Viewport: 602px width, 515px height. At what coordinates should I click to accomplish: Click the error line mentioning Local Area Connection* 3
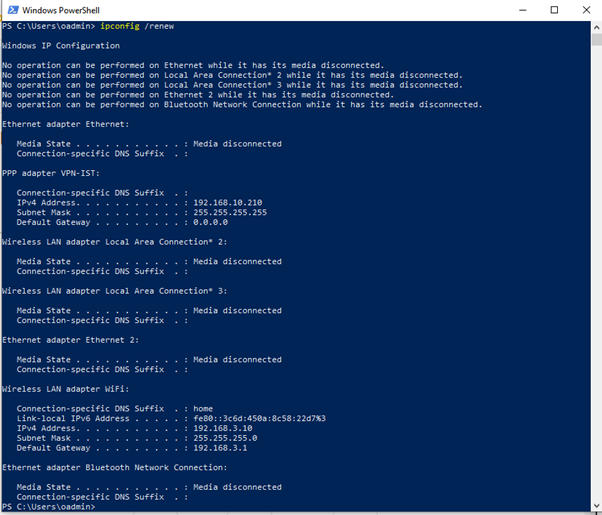pos(232,85)
